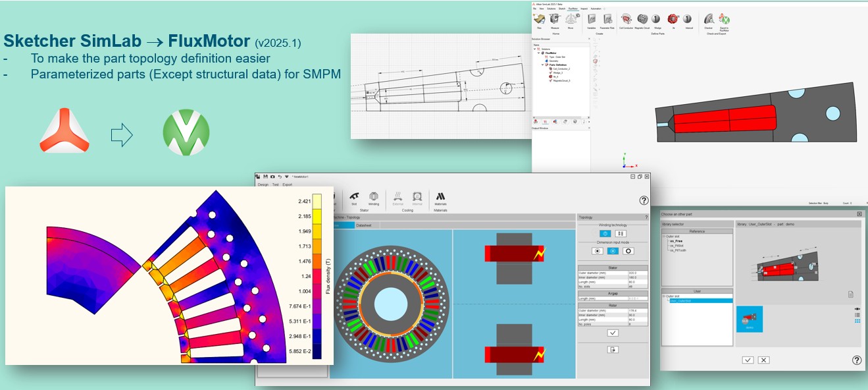Define an Intercoil part
This screenshot has width=868, height=390.
click(x=687, y=18)
